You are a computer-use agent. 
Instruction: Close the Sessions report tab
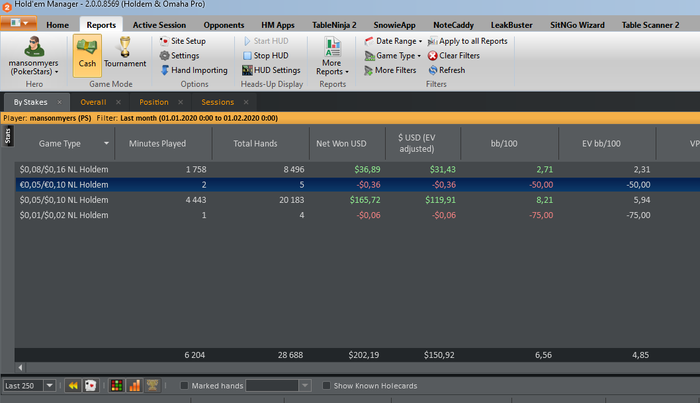click(x=246, y=102)
